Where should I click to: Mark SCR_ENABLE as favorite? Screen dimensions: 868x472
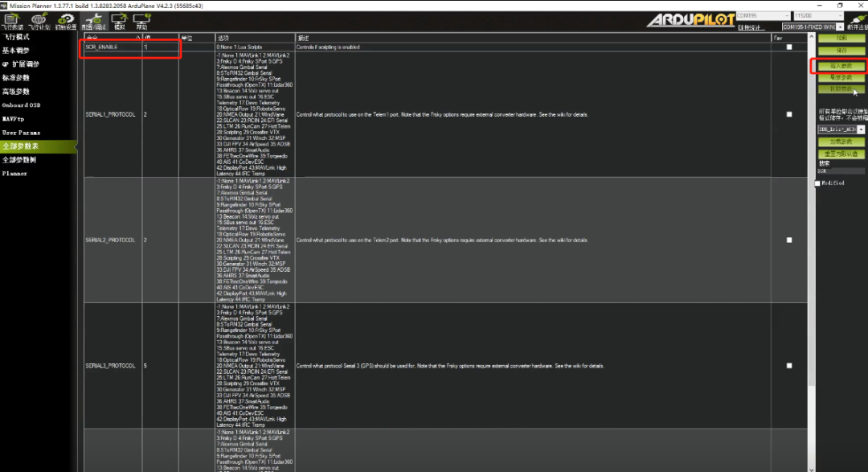click(x=788, y=47)
